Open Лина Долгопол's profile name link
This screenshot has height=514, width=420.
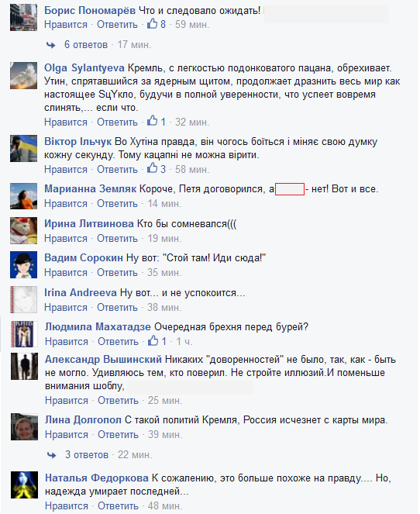pos(83,420)
